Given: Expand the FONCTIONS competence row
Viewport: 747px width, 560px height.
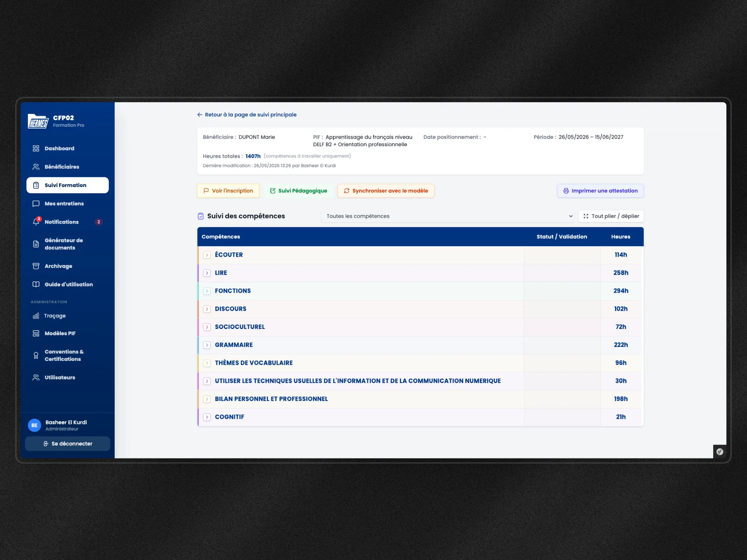Looking at the screenshot, I should coord(207,291).
